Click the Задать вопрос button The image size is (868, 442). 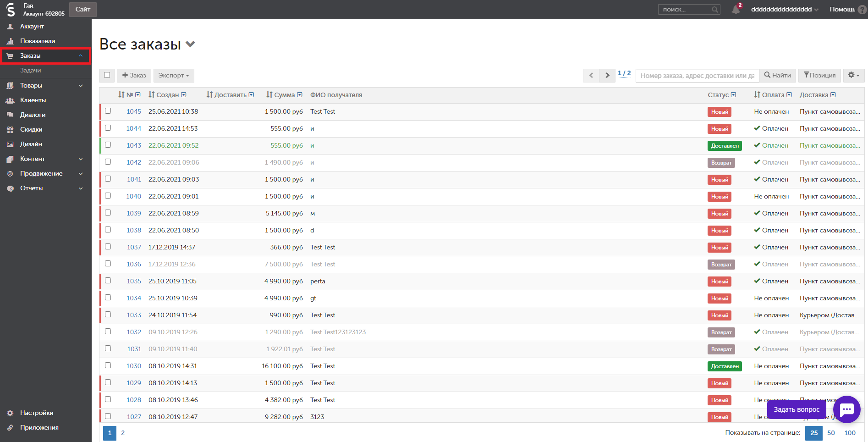coord(797,409)
